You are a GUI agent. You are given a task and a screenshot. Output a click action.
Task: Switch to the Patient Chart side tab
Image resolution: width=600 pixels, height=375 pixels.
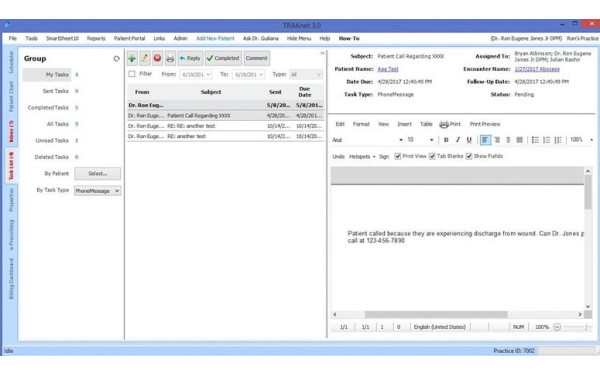tap(11, 96)
